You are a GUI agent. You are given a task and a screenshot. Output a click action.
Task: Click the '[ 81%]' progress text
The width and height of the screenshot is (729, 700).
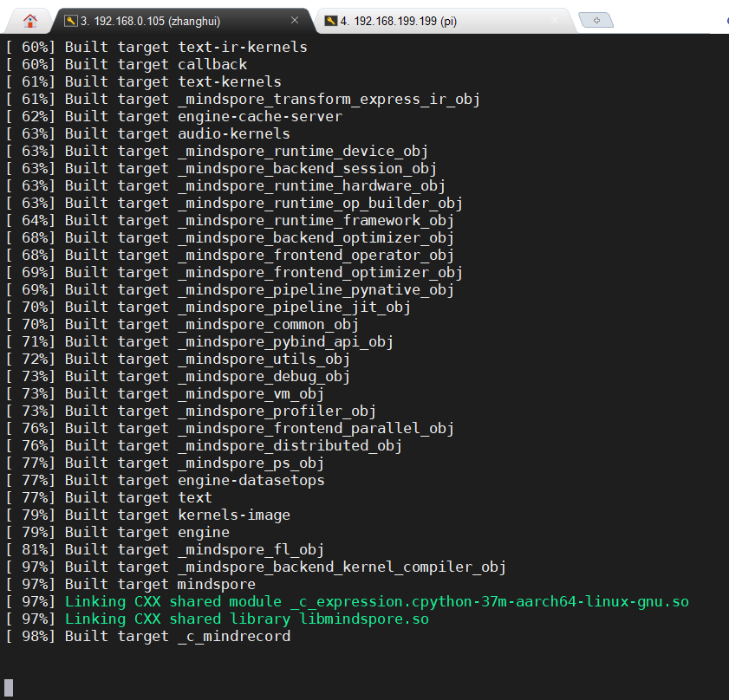click(30, 550)
